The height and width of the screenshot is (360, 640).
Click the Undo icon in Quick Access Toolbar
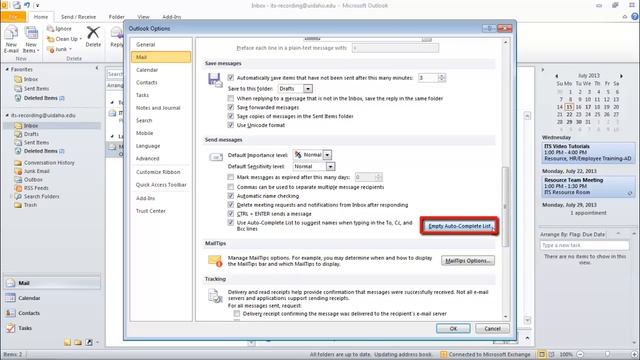coord(27,5)
